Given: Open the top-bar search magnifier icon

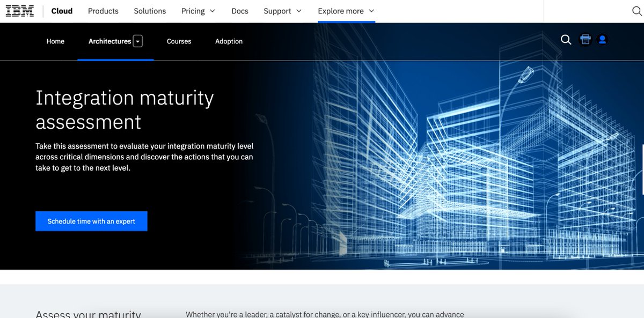Looking at the screenshot, I should (x=637, y=11).
